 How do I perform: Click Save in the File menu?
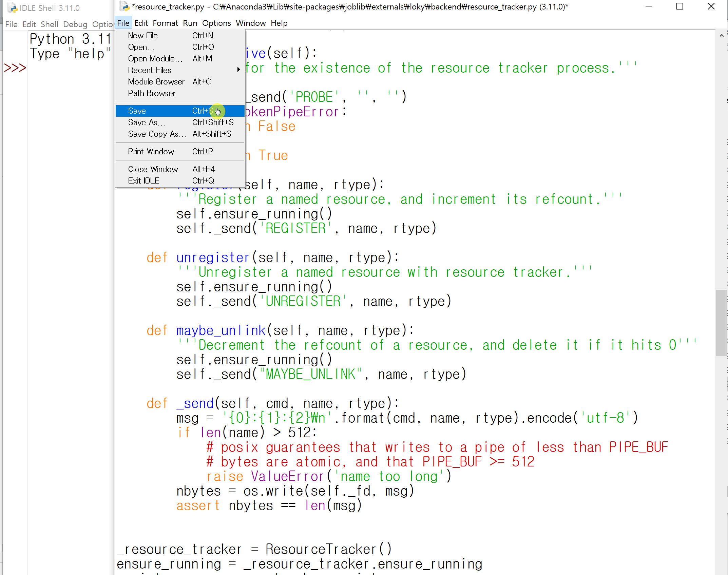pyautogui.click(x=137, y=111)
